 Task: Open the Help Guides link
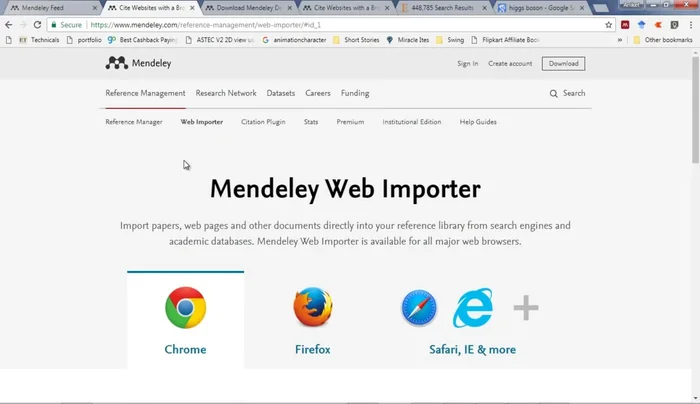click(x=478, y=122)
